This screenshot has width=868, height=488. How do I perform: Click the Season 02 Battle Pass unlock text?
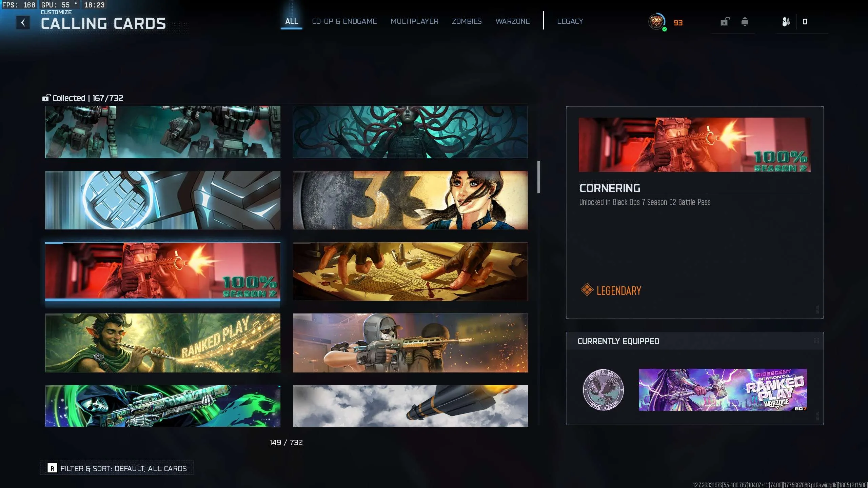coord(645,202)
